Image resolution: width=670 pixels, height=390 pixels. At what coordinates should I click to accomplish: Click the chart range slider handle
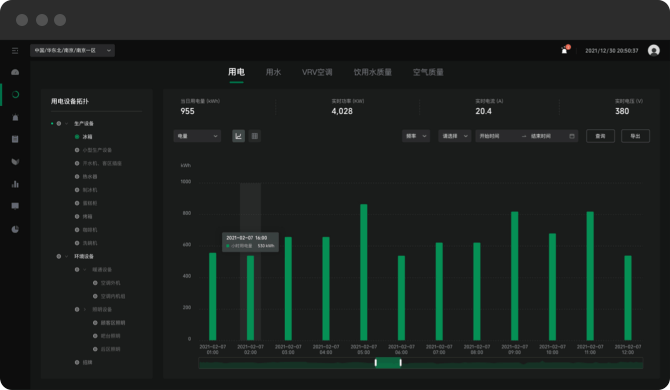pos(388,363)
